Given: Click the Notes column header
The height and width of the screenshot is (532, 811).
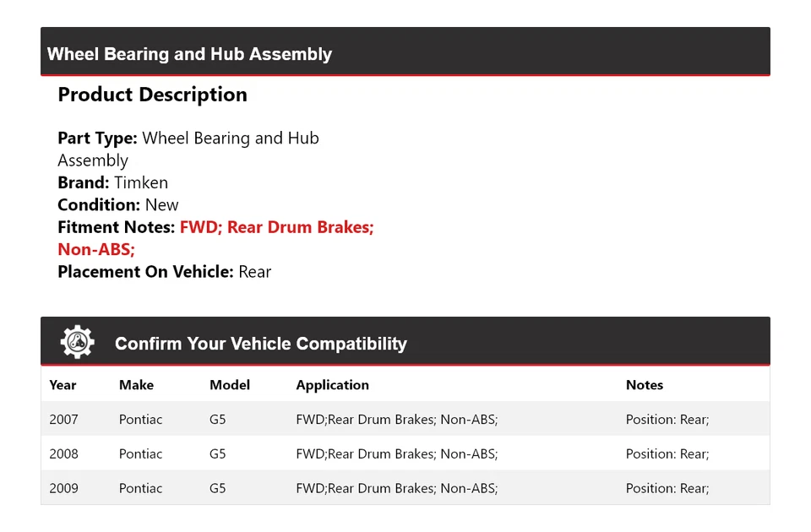Looking at the screenshot, I should [x=644, y=385].
